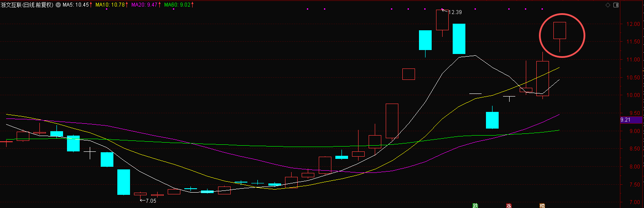Click the green 跌 marker icon
Viewport: 644px width, 208px height.
pyautogui.click(x=475, y=205)
